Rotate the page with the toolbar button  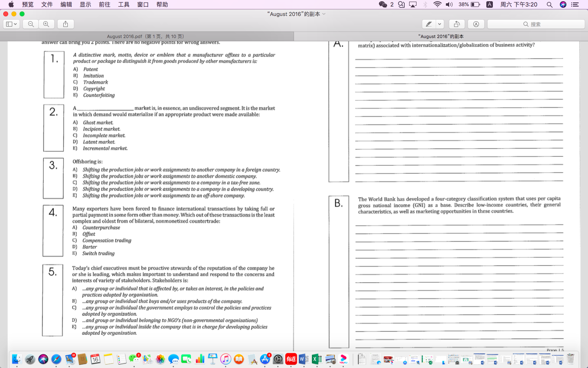tap(457, 24)
